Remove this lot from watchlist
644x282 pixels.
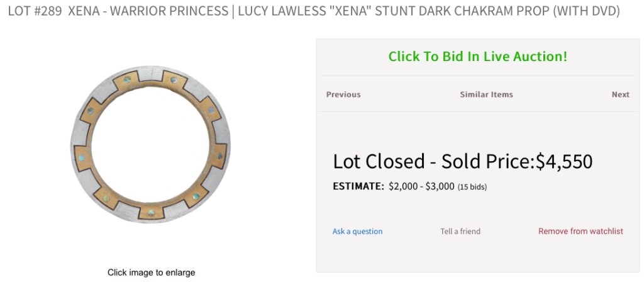580,232
